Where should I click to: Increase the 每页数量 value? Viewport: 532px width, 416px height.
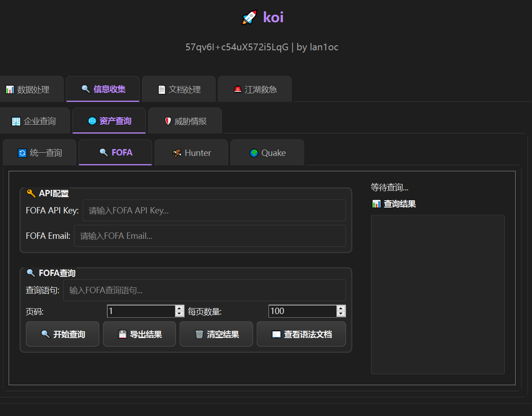(x=341, y=308)
